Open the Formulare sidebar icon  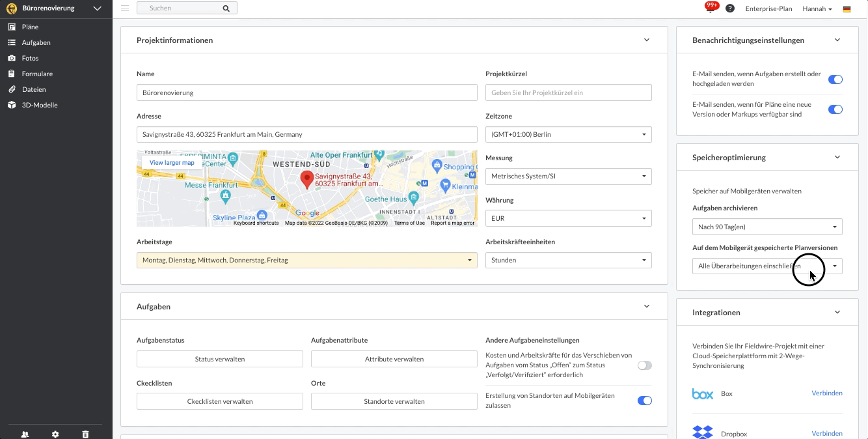(x=11, y=74)
